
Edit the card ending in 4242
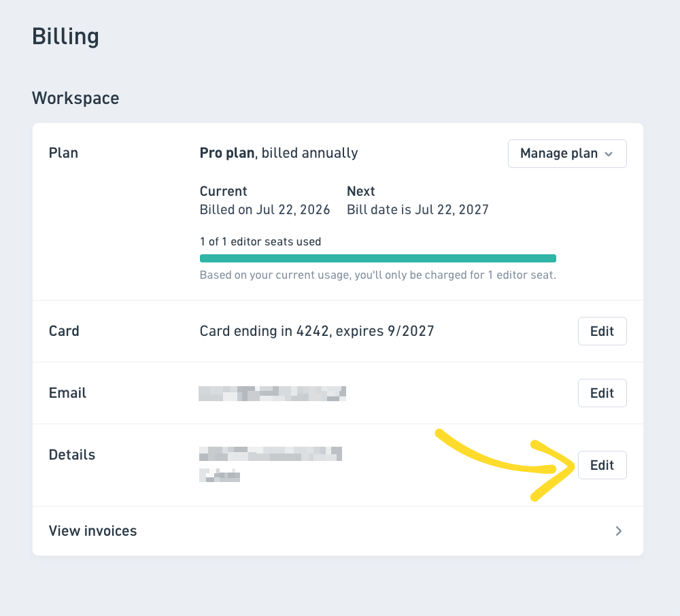pyautogui.click(x=602, y=331)
